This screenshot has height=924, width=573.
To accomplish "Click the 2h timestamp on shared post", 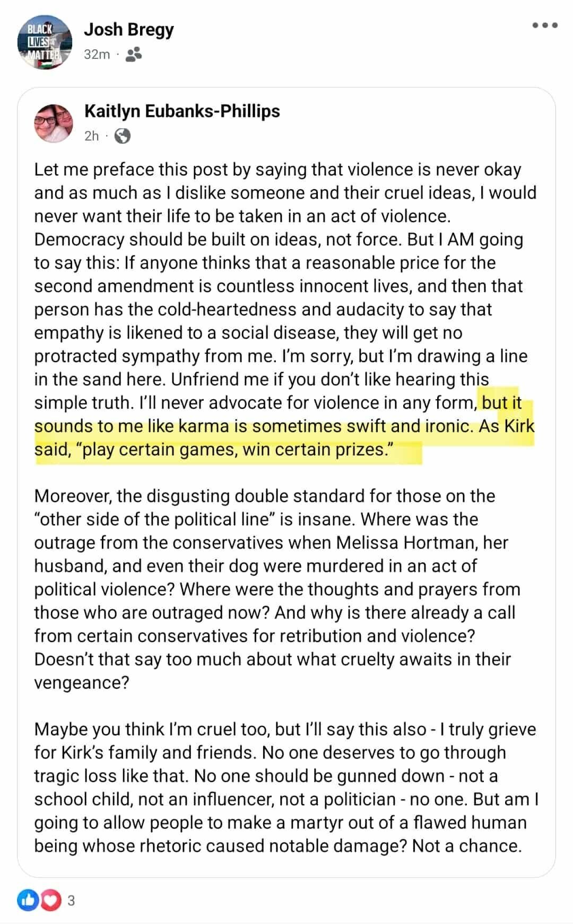I will (91, 136).
